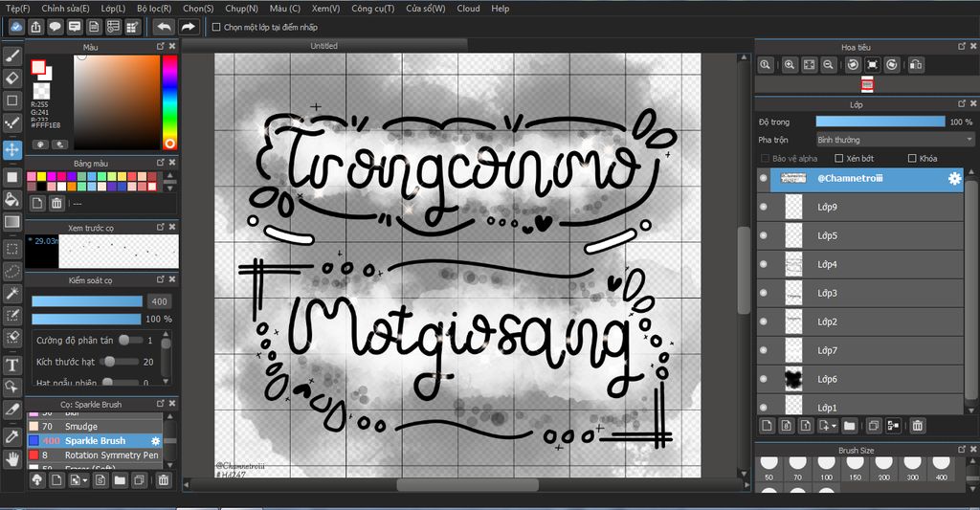Select the Lớp7 layer
This screenshot has width=980, height=510.
click(x=860, y=350)
